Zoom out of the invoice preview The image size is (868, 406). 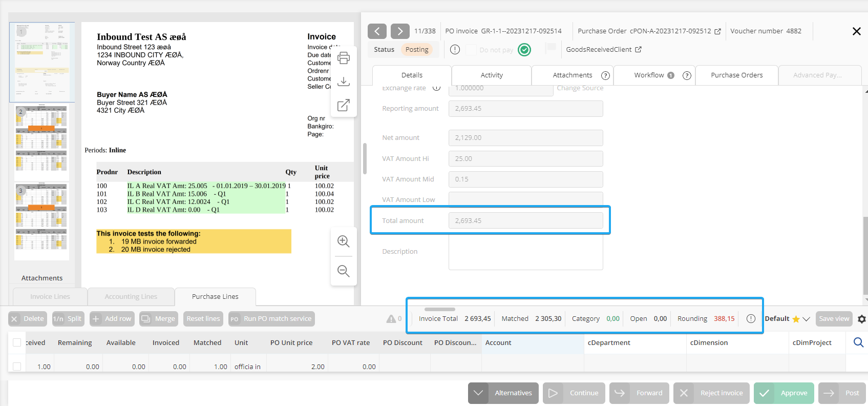[x=344, y=271]
